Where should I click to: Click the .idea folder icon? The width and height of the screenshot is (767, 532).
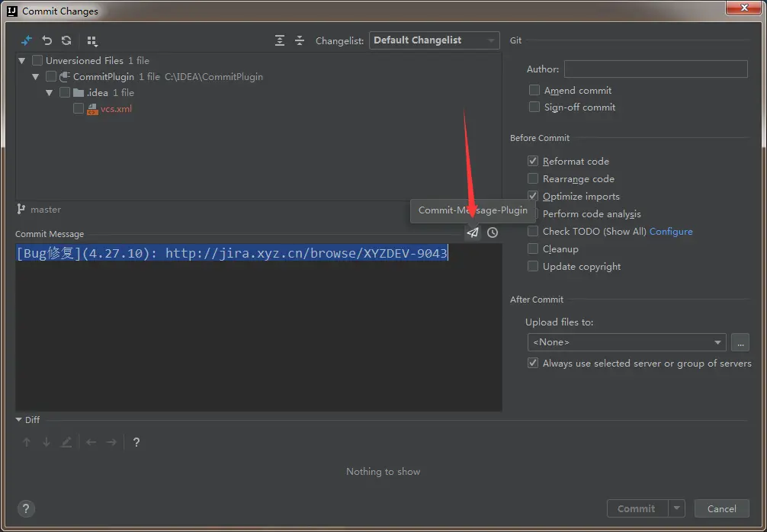click(x=79, y=92)
